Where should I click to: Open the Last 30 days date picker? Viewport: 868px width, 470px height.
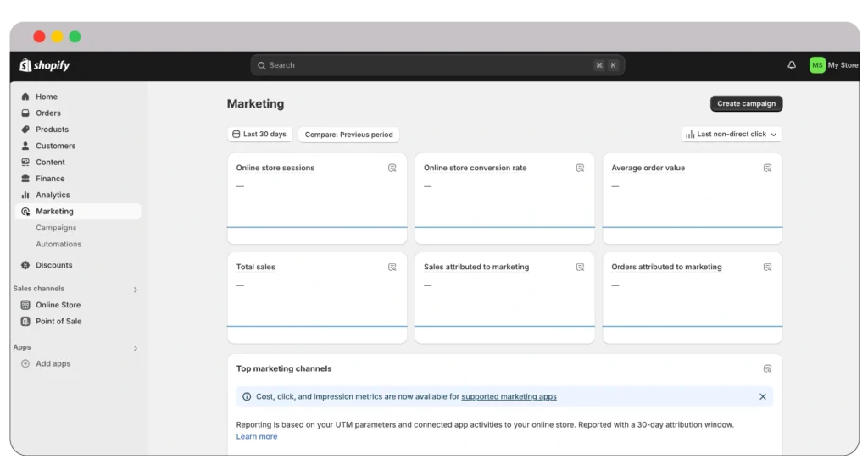click(259, 135)
